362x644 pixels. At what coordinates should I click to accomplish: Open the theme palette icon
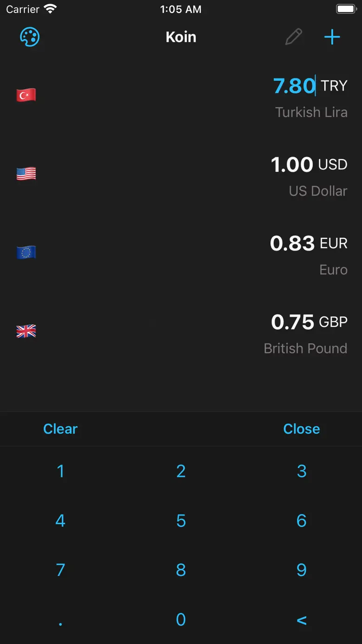click(x=30, y=37)
